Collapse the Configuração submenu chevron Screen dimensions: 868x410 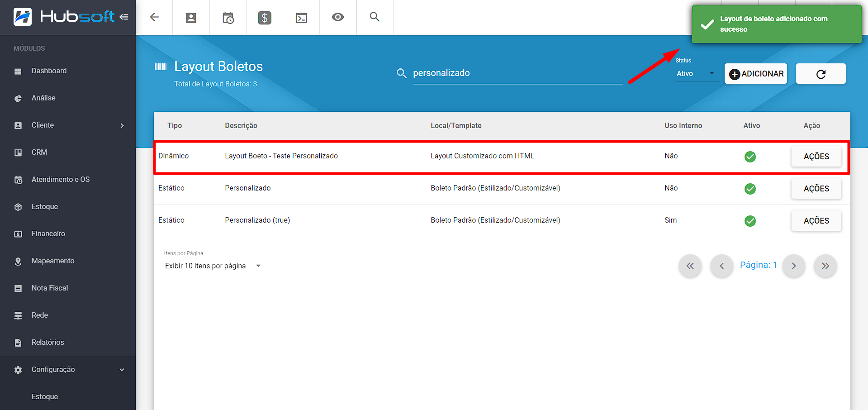click(122, 370)
